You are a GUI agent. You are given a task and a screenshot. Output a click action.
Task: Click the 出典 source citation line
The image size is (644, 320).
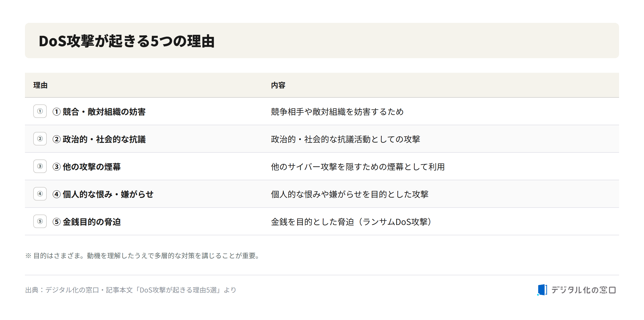[131, 290]
